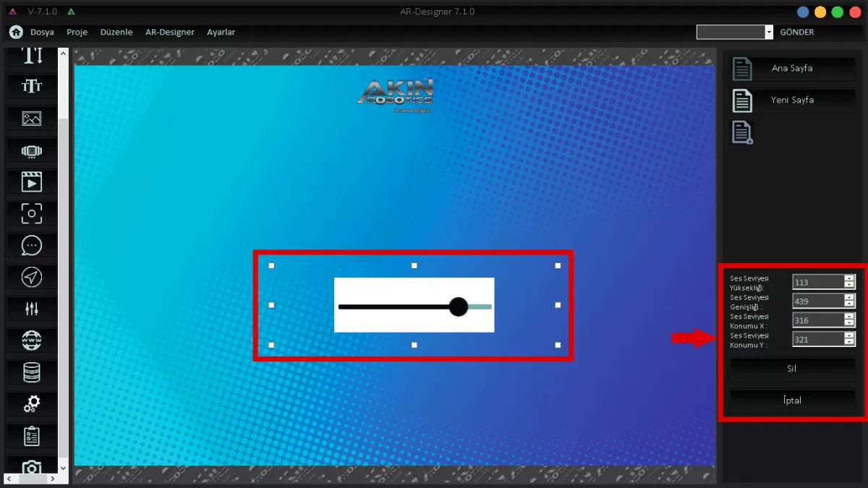Open the Ayarlar menu
868x488 pixels.
coord(221,33)
